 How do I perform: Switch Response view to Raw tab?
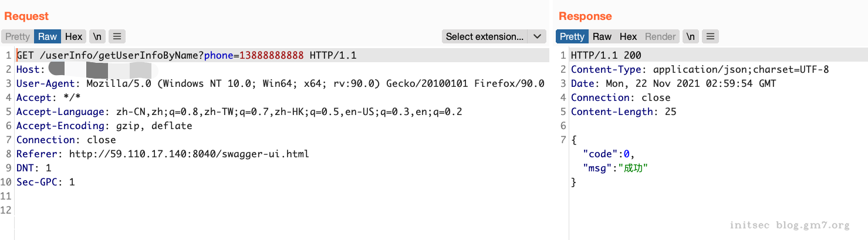pos(602,36)
